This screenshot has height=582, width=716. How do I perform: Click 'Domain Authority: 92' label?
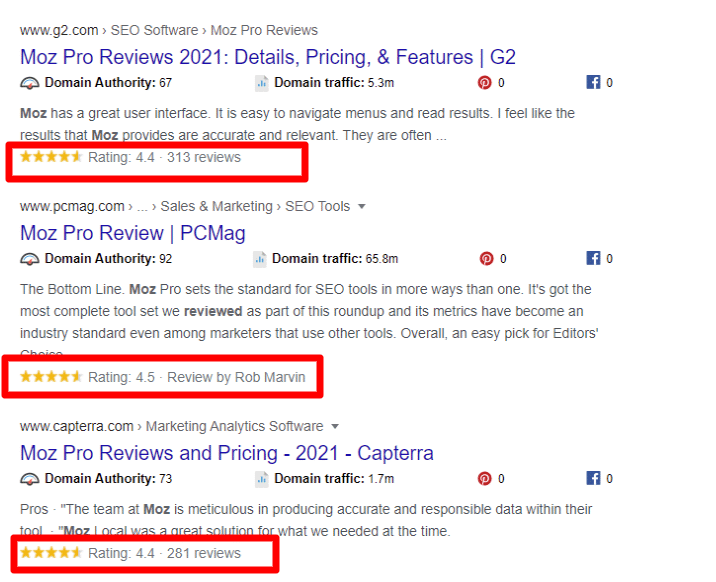coord(108,259)
